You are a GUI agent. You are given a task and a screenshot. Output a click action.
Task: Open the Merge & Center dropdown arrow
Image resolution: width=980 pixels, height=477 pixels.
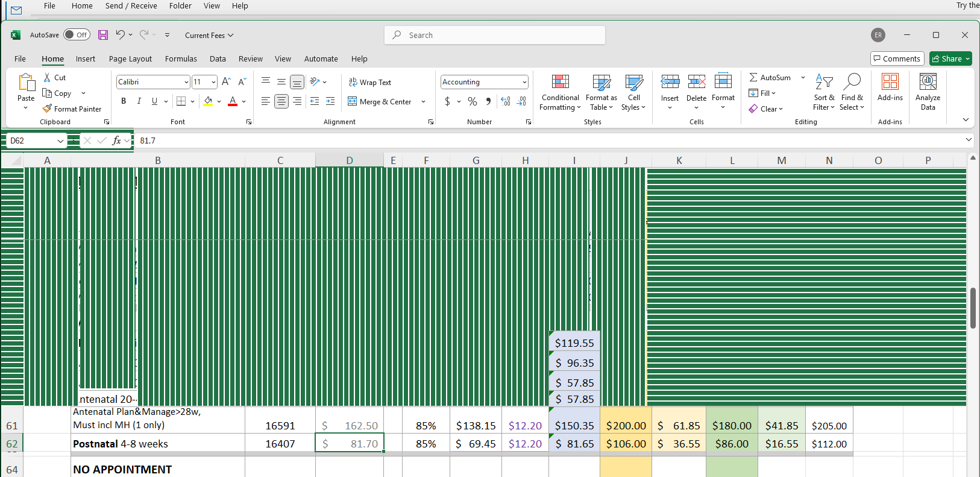tap(423, 101)
